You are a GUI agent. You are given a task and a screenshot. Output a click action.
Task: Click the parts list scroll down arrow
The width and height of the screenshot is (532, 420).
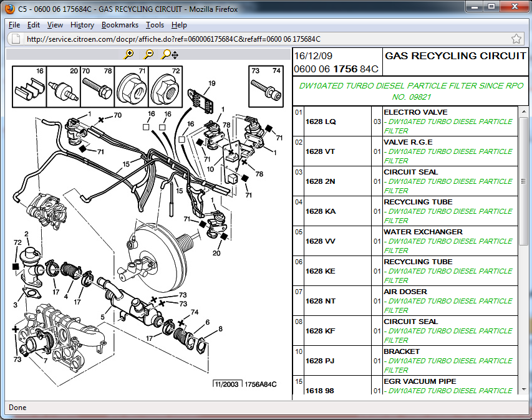(x=523, y=389)
